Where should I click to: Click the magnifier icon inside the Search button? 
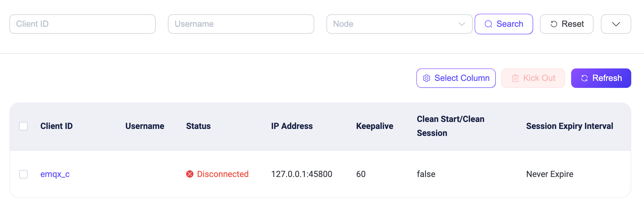(488, 24)
